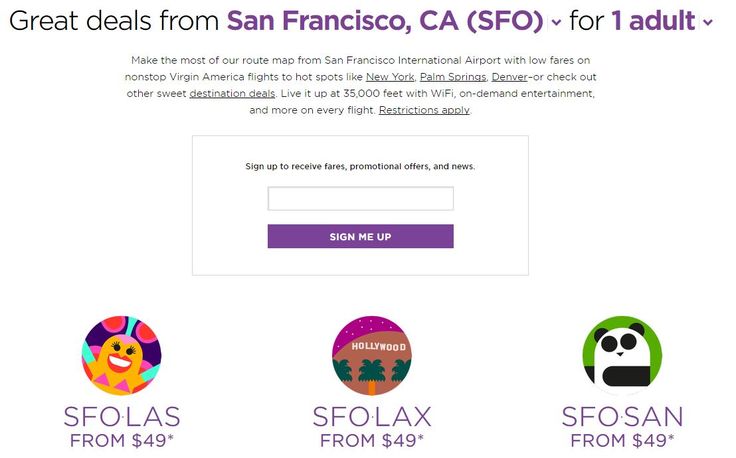Click the email sign-up input field
Image resolution: width=736 pixels, height=458 pixels.
point(360,198)
